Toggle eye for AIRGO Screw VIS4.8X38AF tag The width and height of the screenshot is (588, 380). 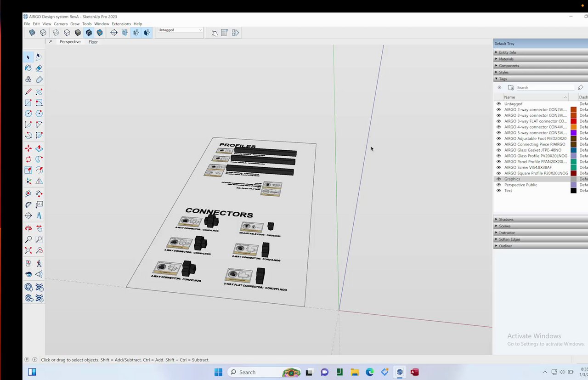[x=498, y=167]
